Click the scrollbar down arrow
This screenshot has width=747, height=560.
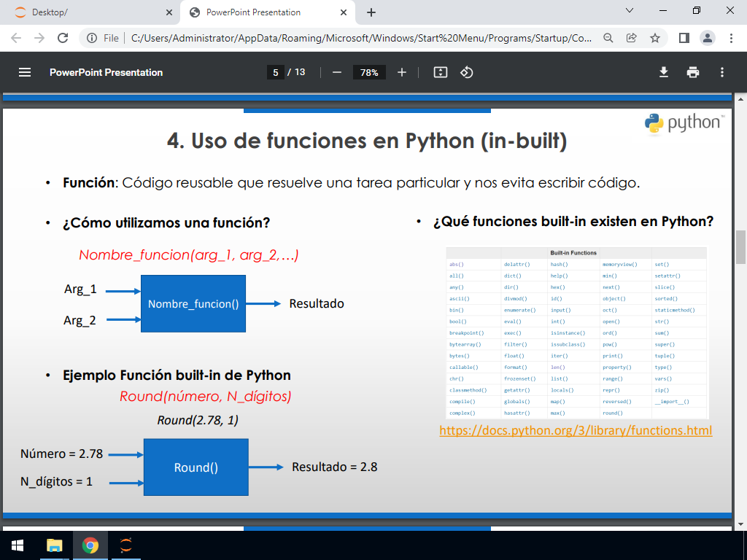click(x=740, y=524)
